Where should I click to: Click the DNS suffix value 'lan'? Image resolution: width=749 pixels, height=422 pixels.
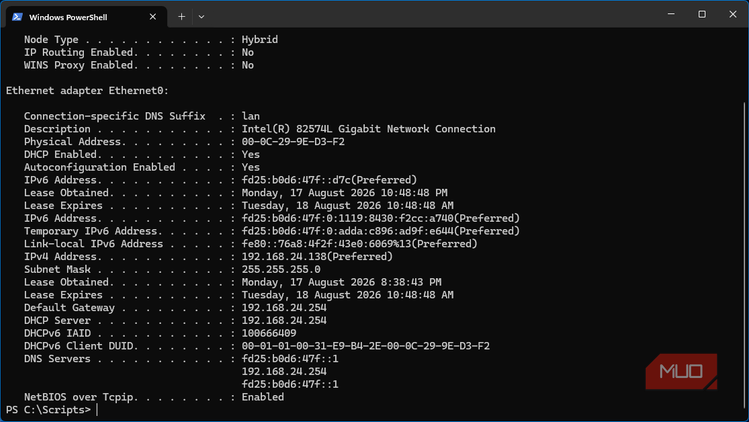(251, 116)
